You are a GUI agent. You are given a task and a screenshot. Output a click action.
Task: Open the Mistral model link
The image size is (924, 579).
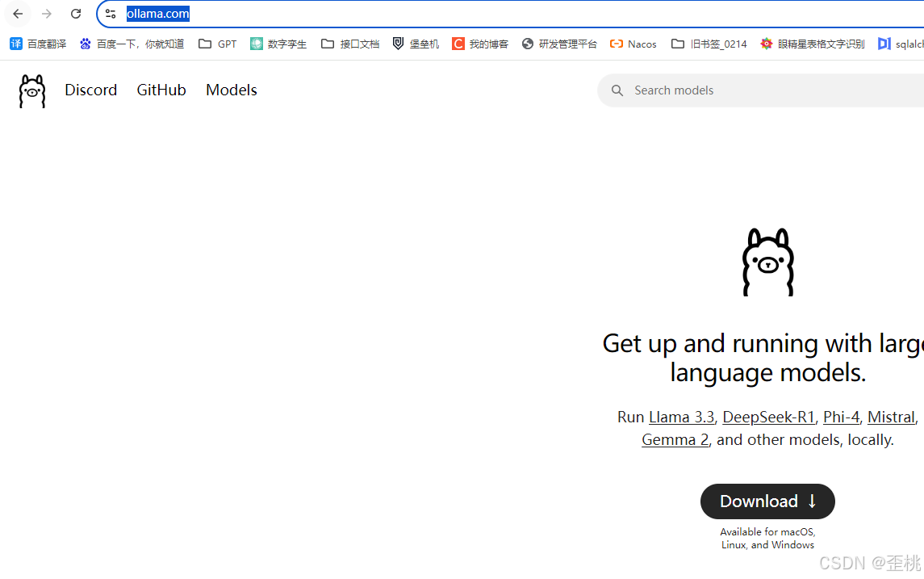coord(892,417)
